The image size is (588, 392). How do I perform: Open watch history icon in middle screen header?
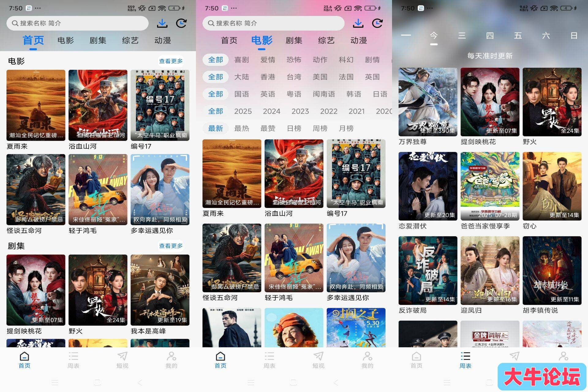pos(377,23)
